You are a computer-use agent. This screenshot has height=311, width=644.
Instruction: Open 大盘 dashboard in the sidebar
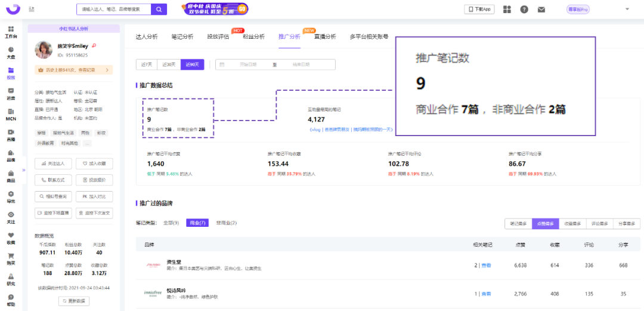(11, 53)
